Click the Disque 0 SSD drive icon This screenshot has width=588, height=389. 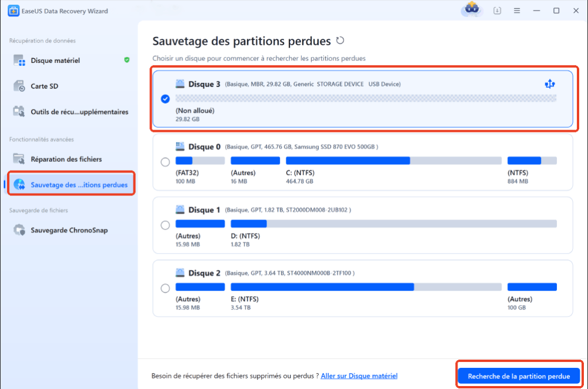180,147
